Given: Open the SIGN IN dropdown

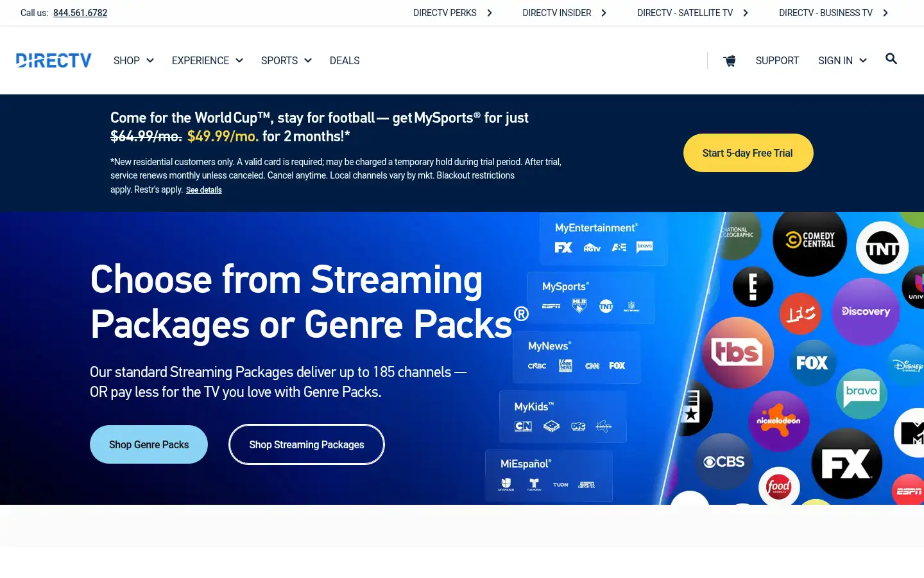Looking at the screenshot, I should coord(843,60).
